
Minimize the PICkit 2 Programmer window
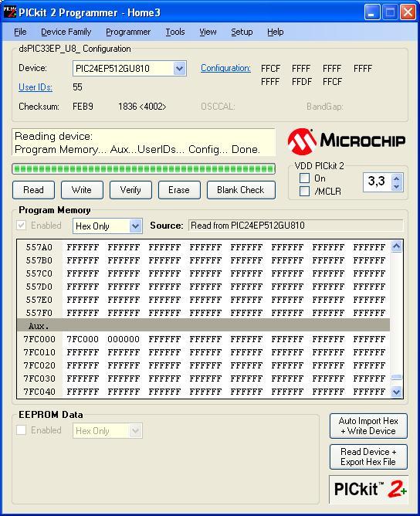(x=372, y=12)
